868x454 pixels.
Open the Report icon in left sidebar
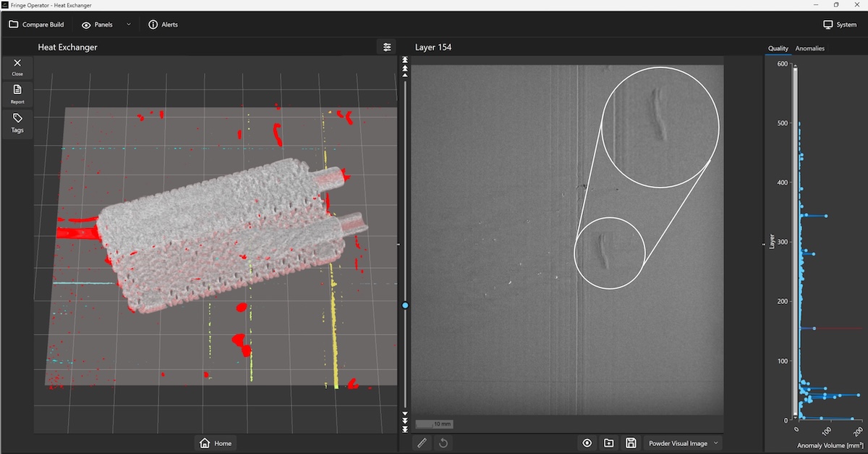pyautogui.click(x=17, y=93)
